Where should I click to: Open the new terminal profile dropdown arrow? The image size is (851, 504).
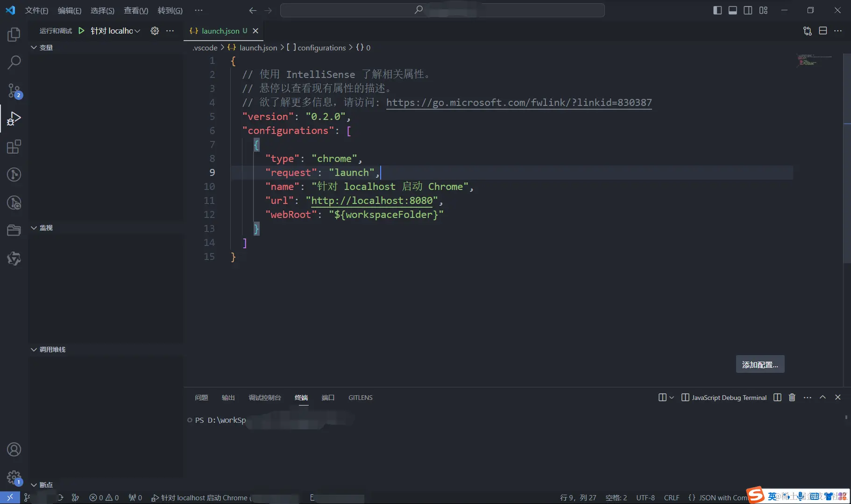pyautogui.click(x=672, y=398)
